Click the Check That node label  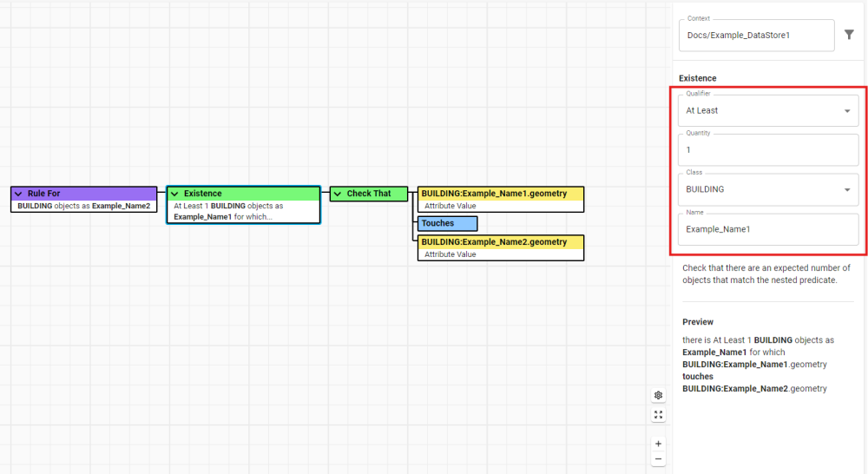369,194
